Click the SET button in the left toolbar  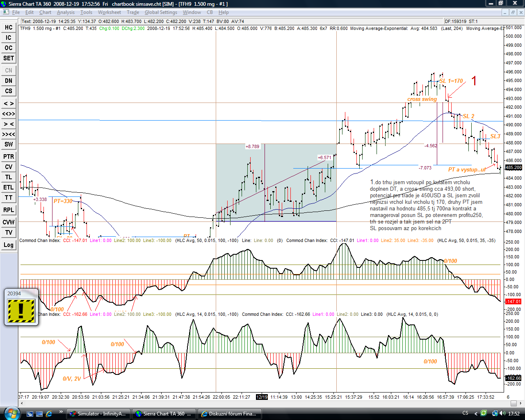pyautogui.click(x=9, y=58)
